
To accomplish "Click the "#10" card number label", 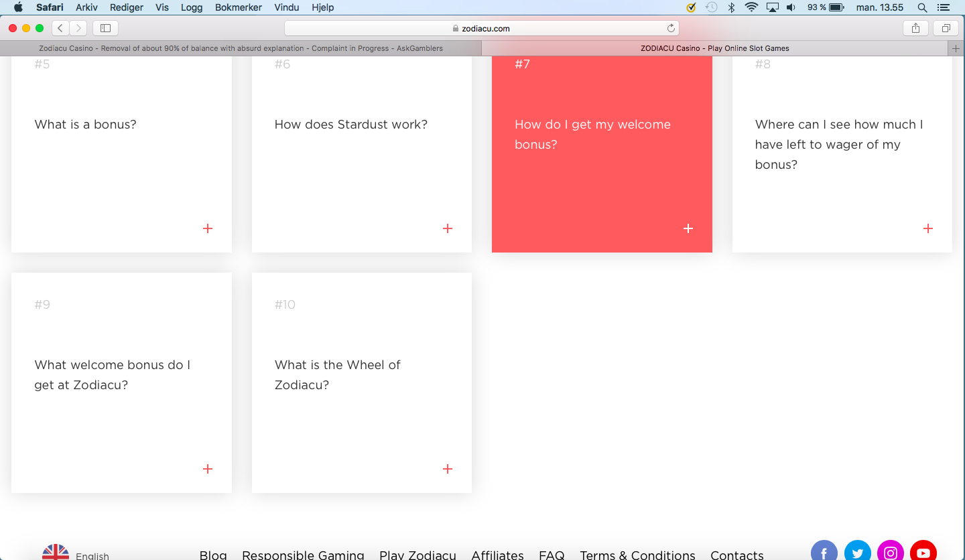I will coord(285,305).
